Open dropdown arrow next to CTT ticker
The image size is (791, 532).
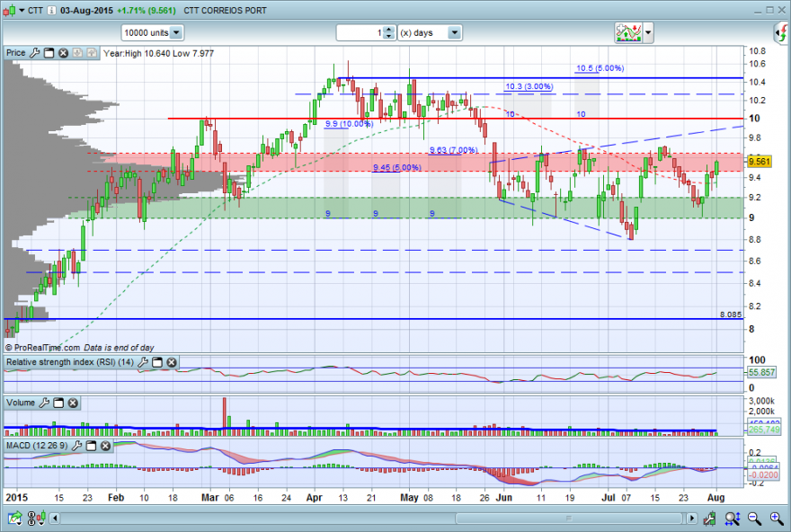point(22,10)
